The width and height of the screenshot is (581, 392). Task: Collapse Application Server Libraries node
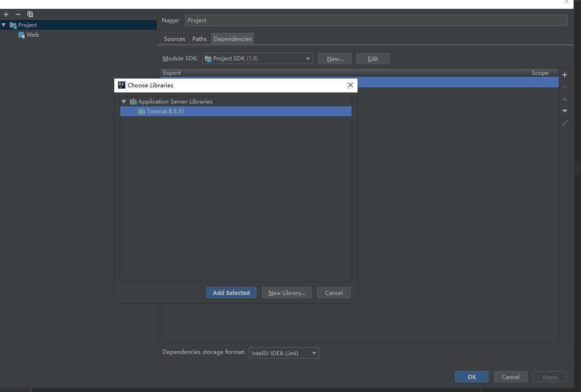(124, 102)
